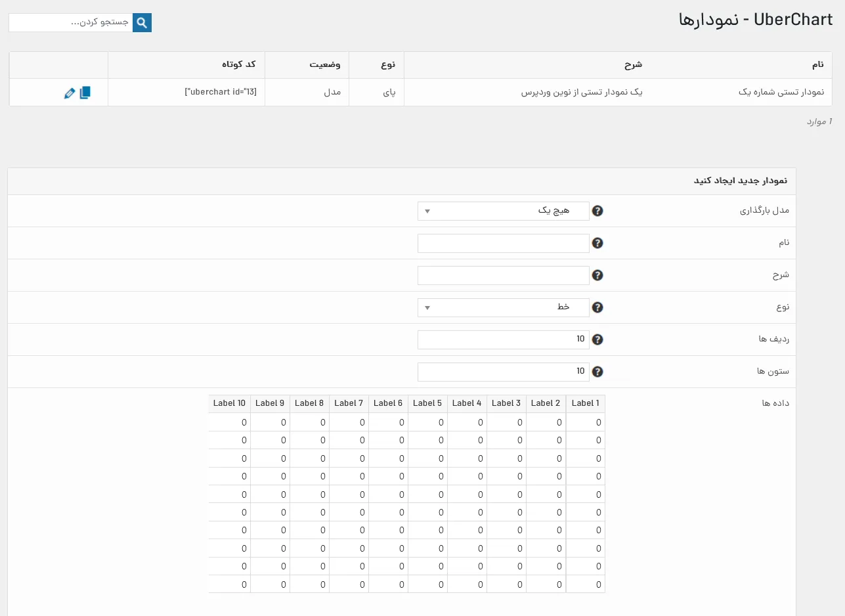
Task: Open help icon beside ردیف ها field
Action: coord(597,340)
